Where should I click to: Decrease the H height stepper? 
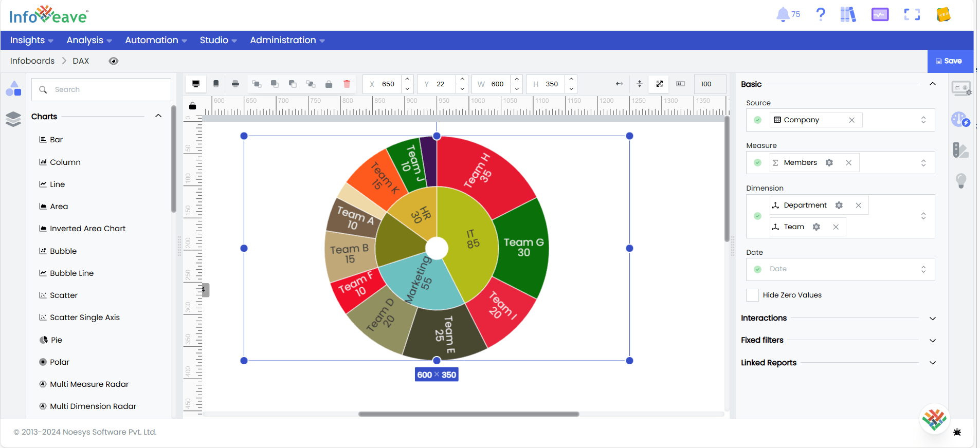tap(571, 88)
